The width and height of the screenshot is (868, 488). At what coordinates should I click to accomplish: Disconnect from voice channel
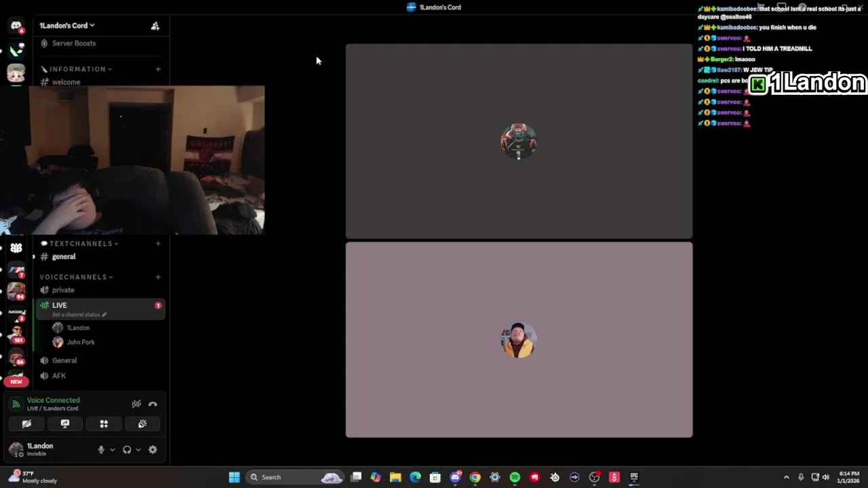tap(153, 404)
